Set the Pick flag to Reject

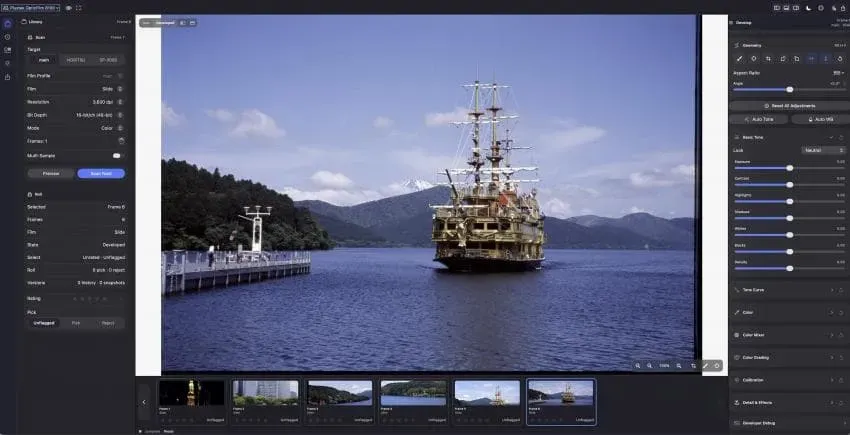[108, 323]
